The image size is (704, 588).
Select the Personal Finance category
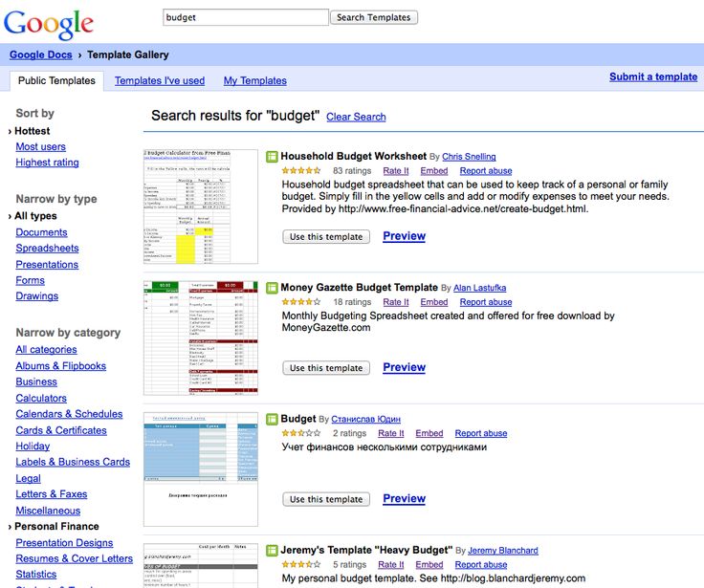tap(56, 527)
